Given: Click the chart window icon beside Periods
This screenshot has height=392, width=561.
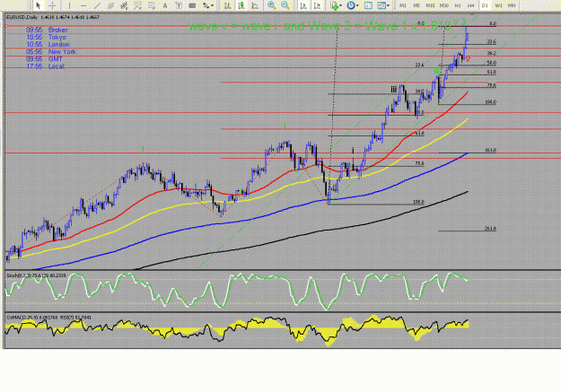Looking at the screenshot, I should pos(368,5).
